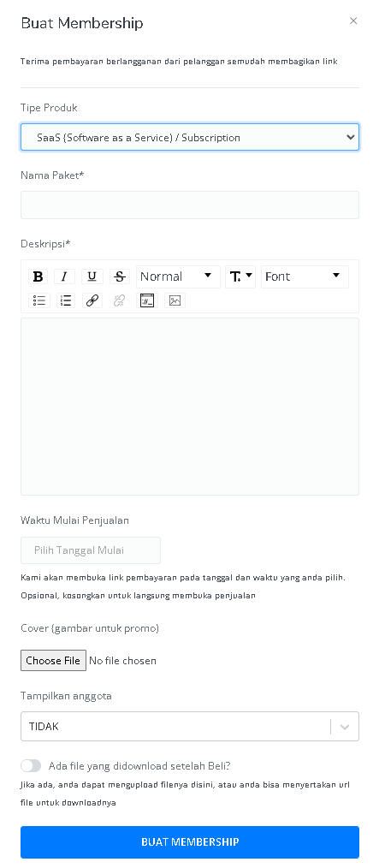Viewport: 379px width, 868px height.
Task: Click the 'Buat Membership' heading
Action: 82,23
